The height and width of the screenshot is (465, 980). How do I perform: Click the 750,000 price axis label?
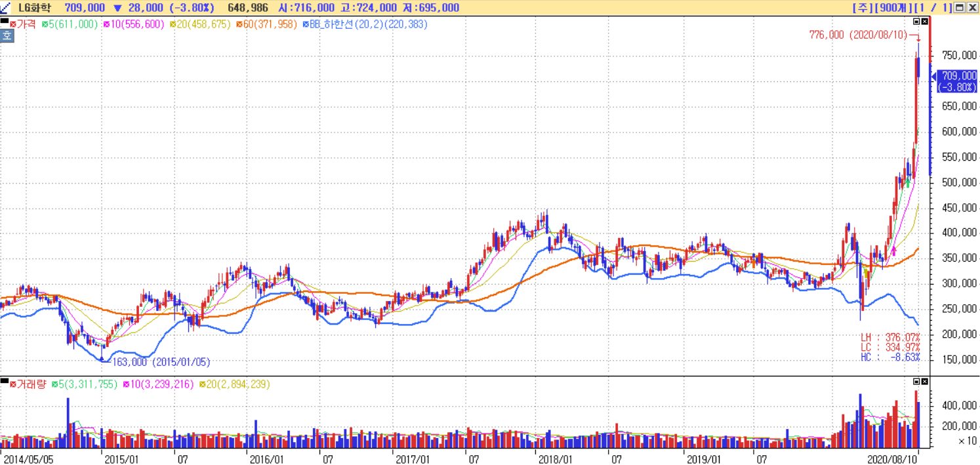[x=958, y=56]
